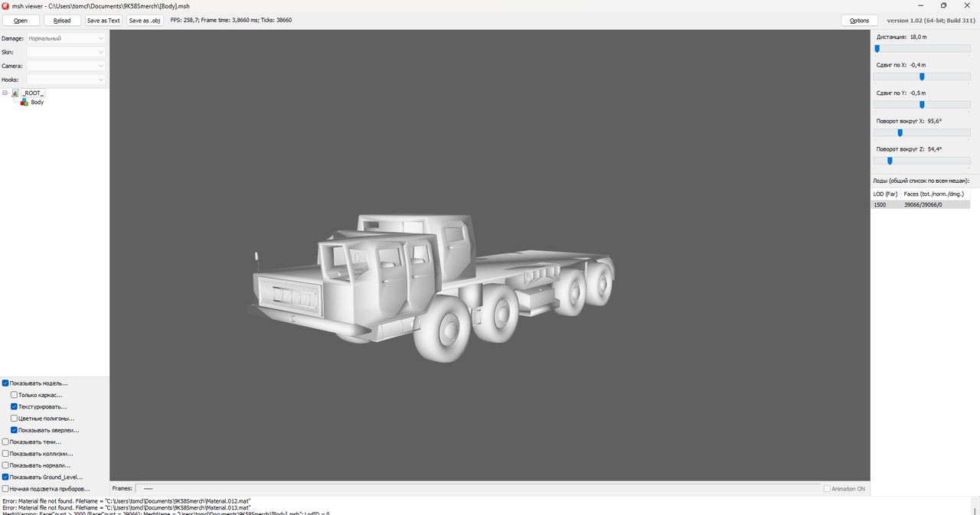Enable Показывать тени checkbox
The width and height of the screenshot is (980, 515).
click(x=5, y=442)
